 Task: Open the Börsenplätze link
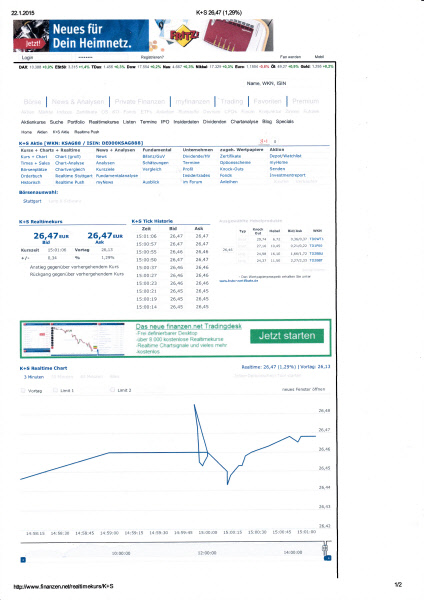(x=34, y=170)
